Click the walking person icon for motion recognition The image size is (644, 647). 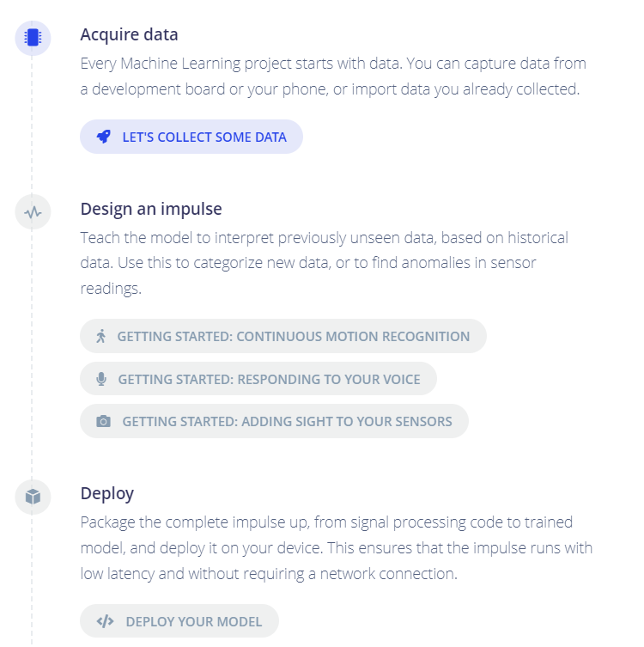point(100,336)
